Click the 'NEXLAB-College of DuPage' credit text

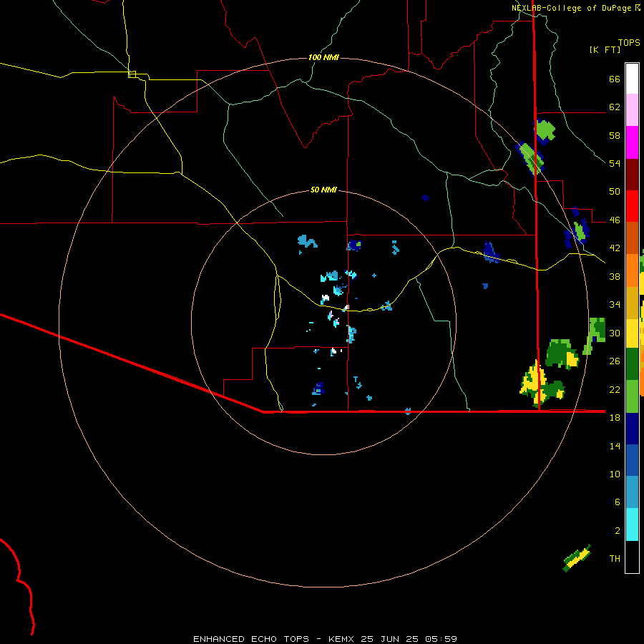tap(572, 8)
